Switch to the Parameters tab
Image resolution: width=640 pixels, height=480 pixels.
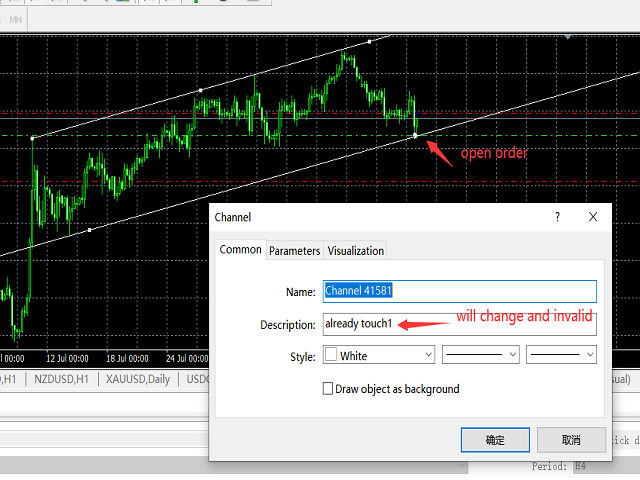coord(294,251)
